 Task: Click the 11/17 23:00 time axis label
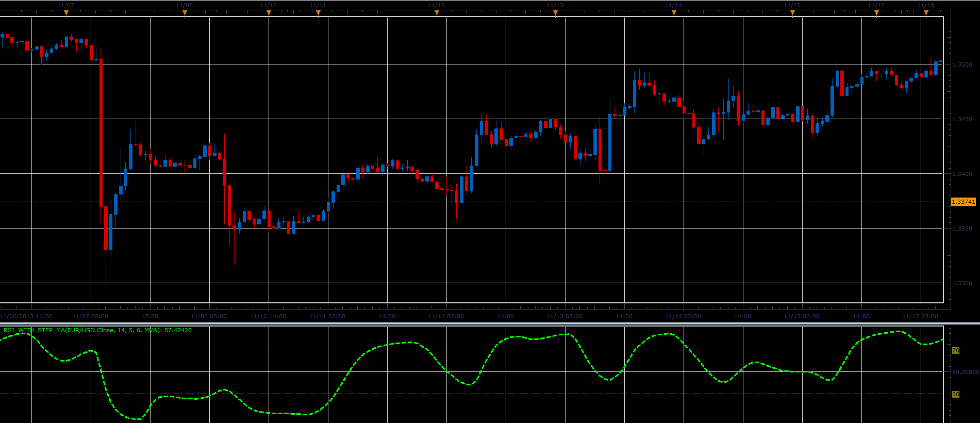point(920,316)
